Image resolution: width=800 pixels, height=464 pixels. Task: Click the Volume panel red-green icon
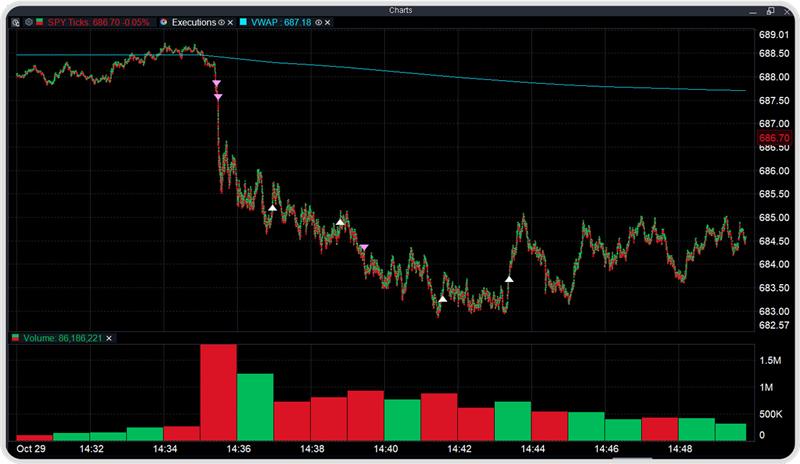[15, 338]
